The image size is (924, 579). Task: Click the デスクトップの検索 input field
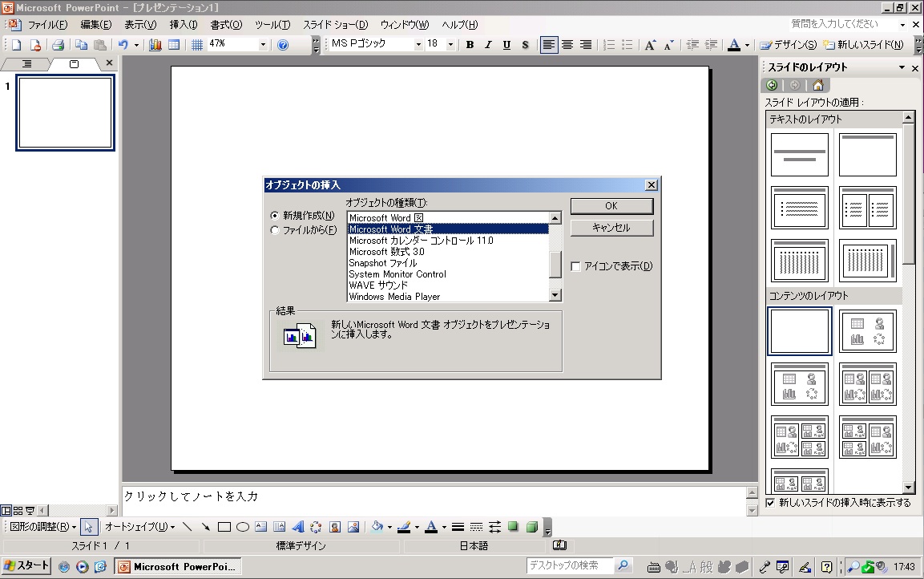point(569,565)
